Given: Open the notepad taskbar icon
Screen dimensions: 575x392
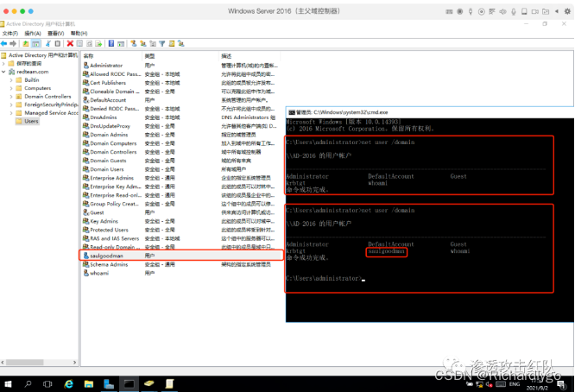Looking at the screenshot, I should 169,384.
